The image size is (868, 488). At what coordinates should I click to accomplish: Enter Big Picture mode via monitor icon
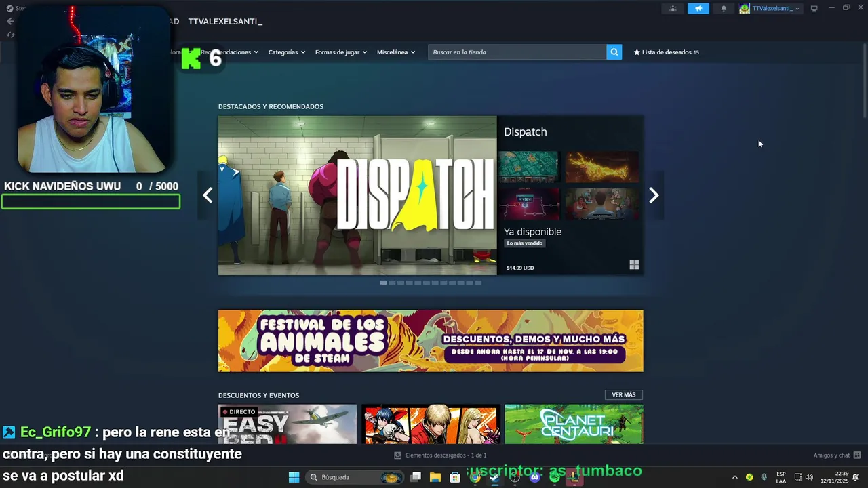pos(814,8)
